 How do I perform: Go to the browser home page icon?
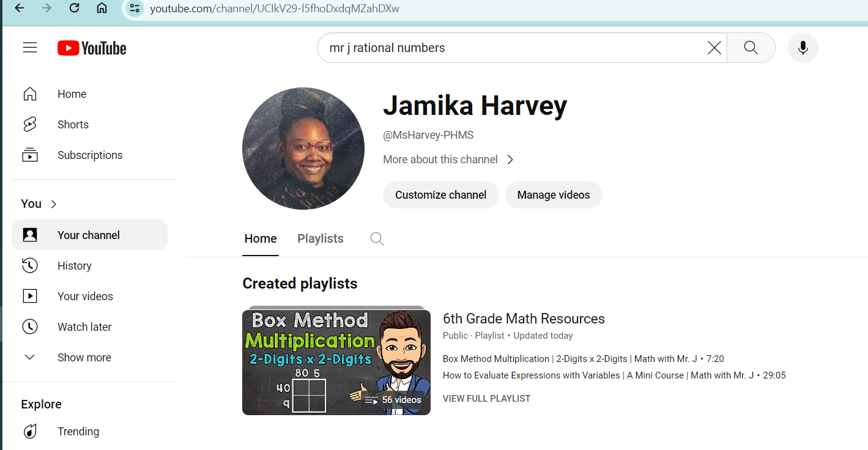click(102, 9)
